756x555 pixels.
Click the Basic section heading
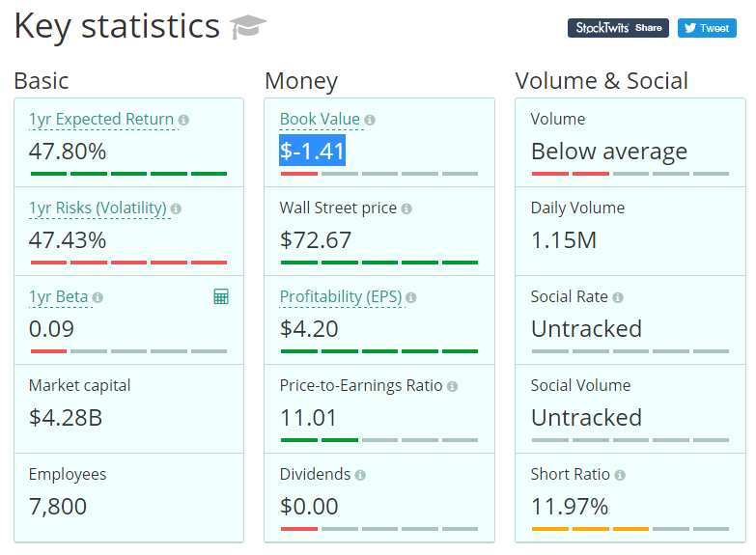[x=42, y=80]
